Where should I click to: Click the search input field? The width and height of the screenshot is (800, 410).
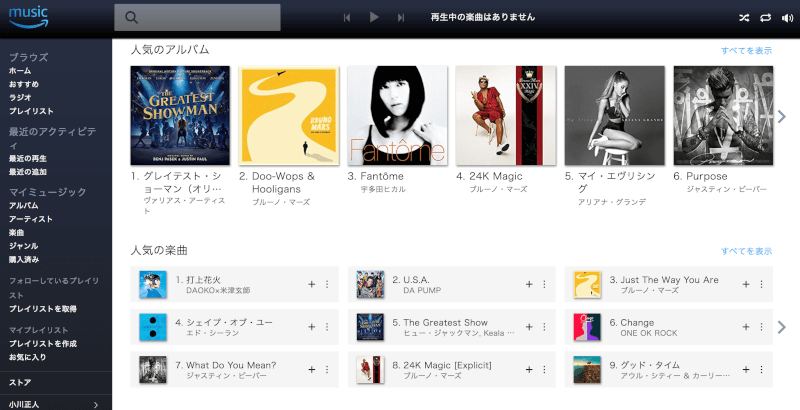click(x=197, y=17)
